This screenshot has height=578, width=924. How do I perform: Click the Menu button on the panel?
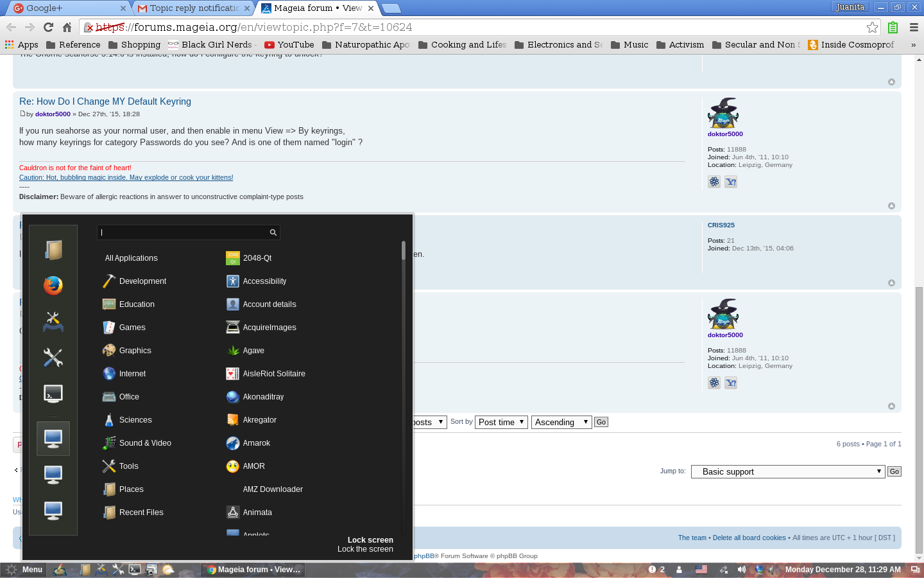[23, 570]
